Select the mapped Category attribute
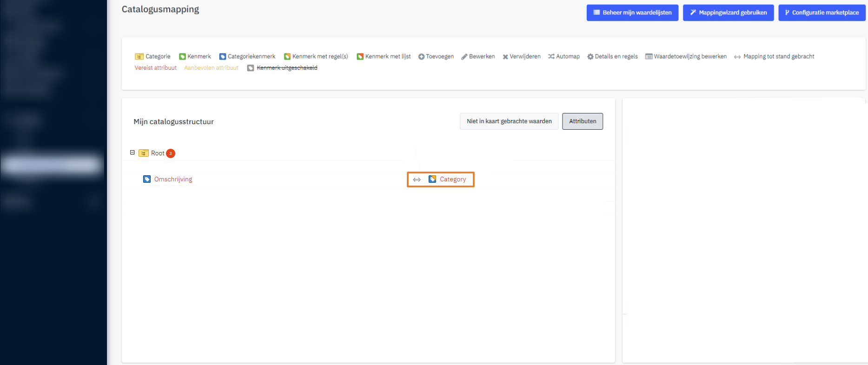 [x=452, y=179]
